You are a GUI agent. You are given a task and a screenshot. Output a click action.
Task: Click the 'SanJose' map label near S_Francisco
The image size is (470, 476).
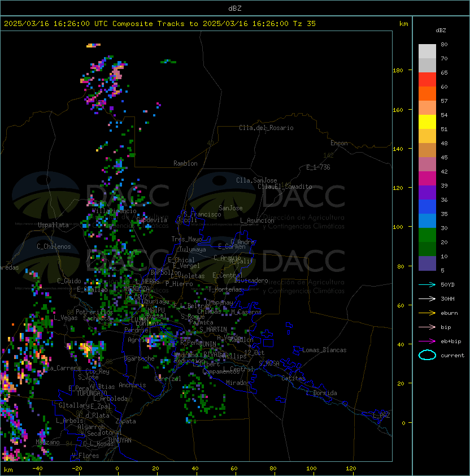230,208
